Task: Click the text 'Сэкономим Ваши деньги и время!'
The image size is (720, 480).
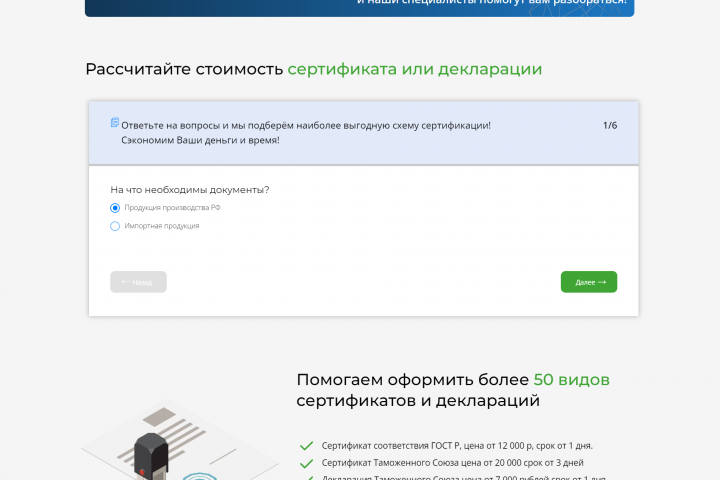Action: (200, 140)
